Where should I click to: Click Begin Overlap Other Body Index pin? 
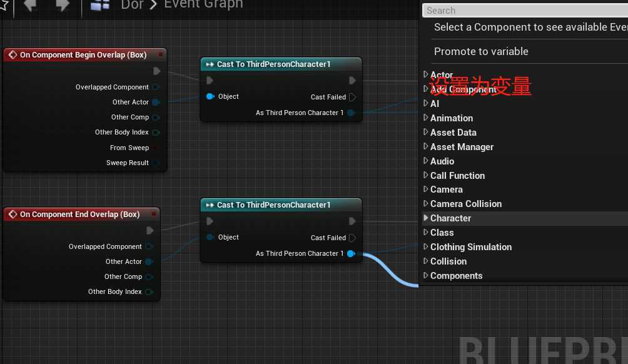click(156, 132)
